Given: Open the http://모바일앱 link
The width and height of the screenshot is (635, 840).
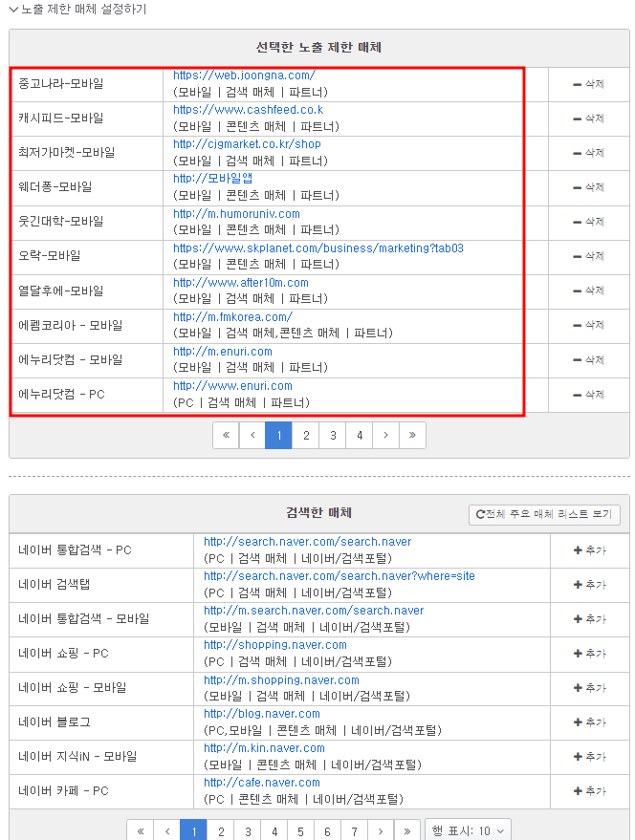Looking at the screenshot, I should click(x=212, y=178).
